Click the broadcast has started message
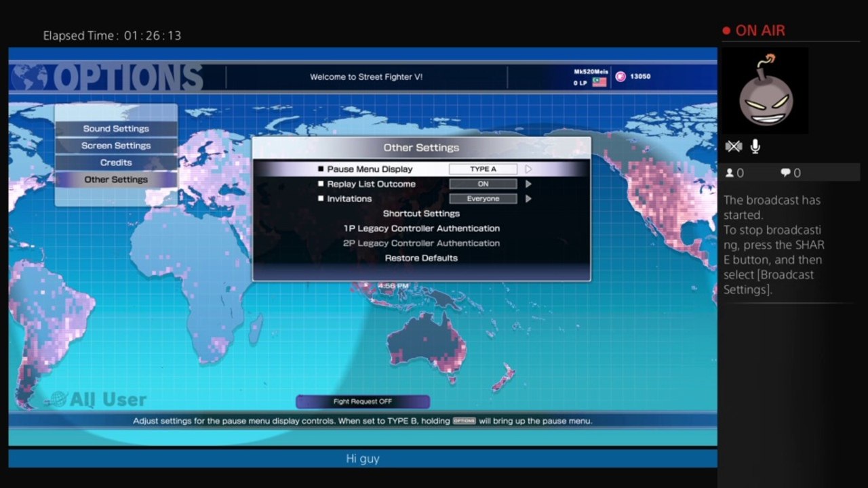Viewport: 868px width, 488px height. pyautogui.click(x=774, y=245)
